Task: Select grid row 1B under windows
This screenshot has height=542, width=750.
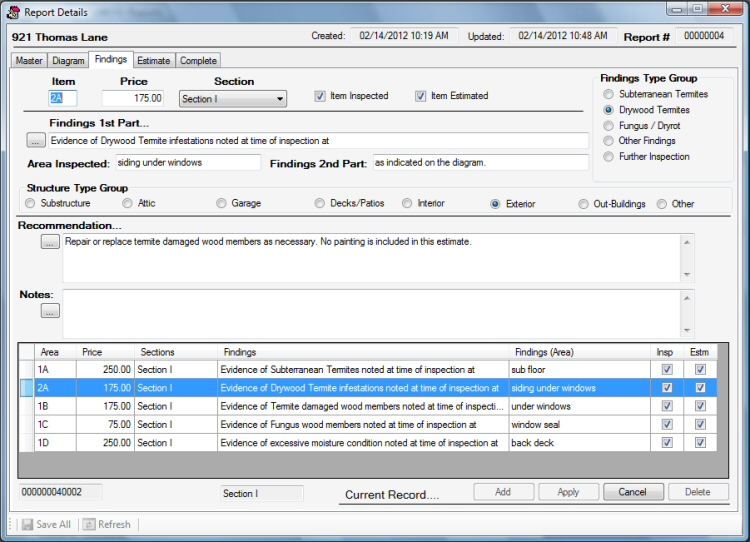Action: (368, 406)
